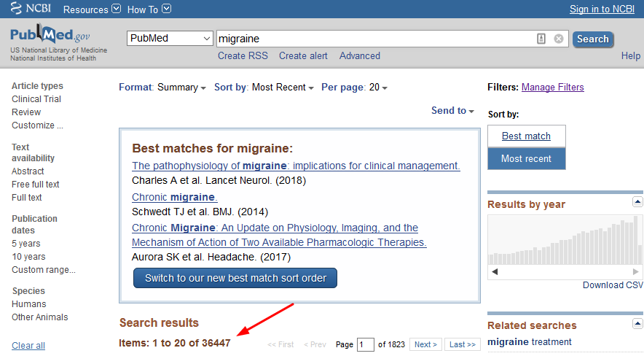Image resolution: width=644 pixels, height=356 pixels.
Task: Click the Create RSS link
Action: click(243, 56)
